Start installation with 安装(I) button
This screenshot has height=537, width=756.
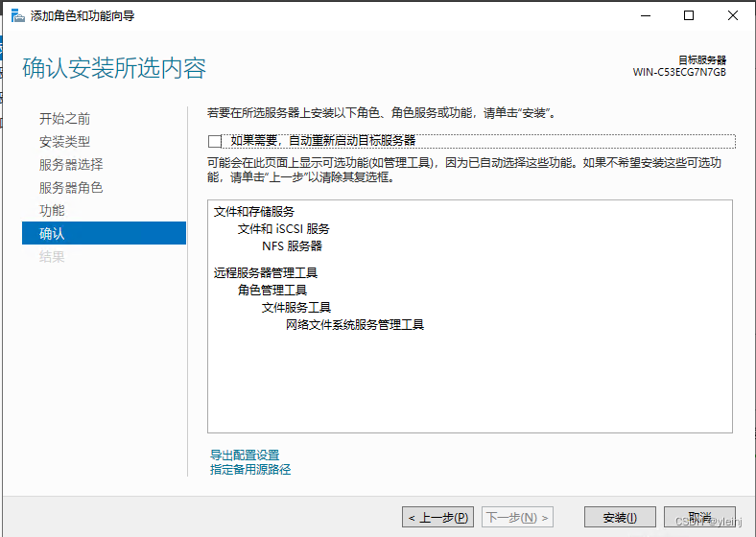click(x=620, y=517)
